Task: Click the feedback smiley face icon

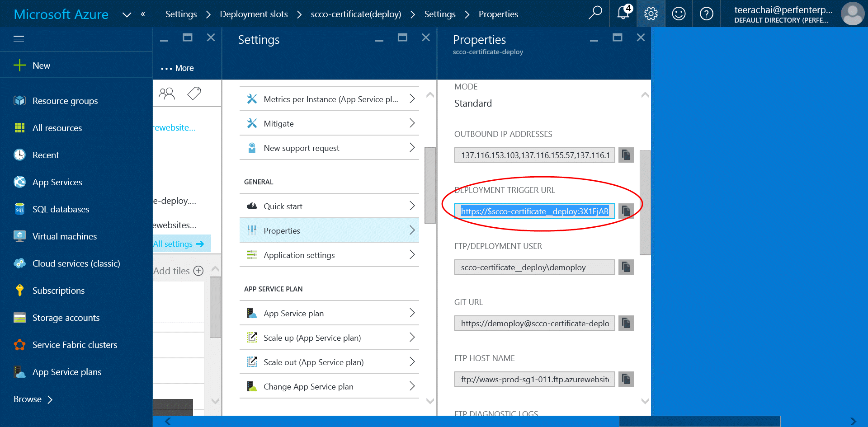Action: point(679,14)
